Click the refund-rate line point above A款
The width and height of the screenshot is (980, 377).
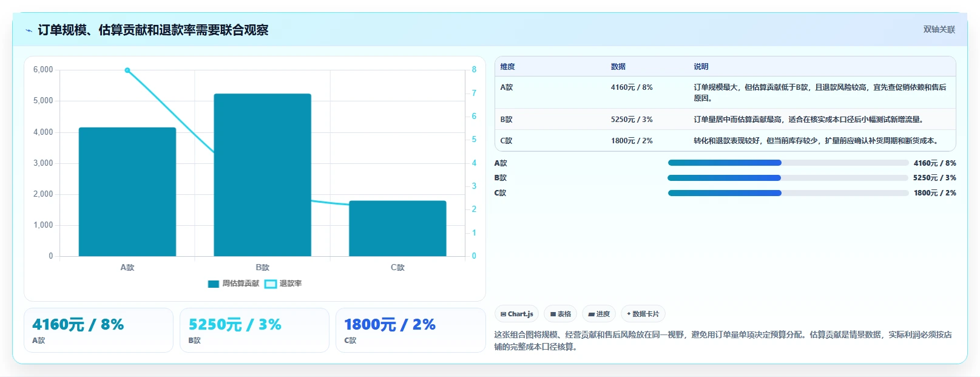(127, 70)
